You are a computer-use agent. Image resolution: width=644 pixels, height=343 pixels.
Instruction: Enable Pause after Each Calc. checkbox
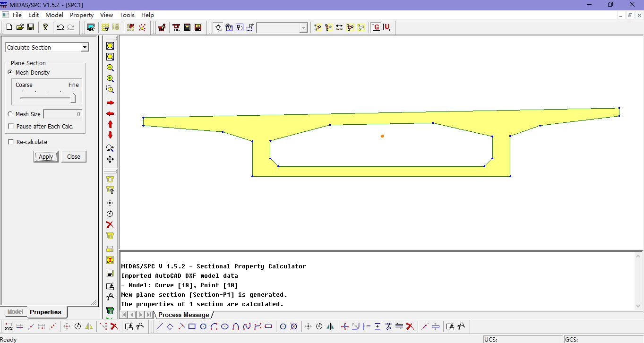coord(11,126)
